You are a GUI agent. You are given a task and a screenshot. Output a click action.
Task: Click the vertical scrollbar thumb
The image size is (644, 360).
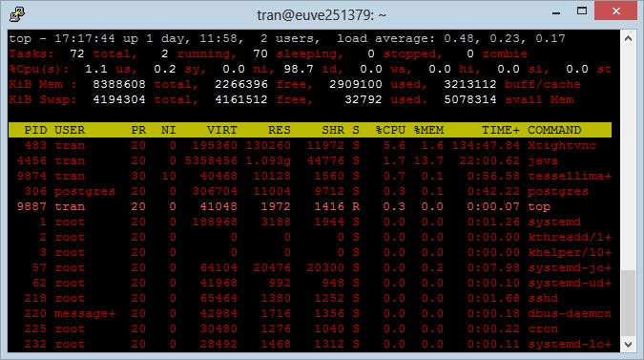[x=628, y=303]
